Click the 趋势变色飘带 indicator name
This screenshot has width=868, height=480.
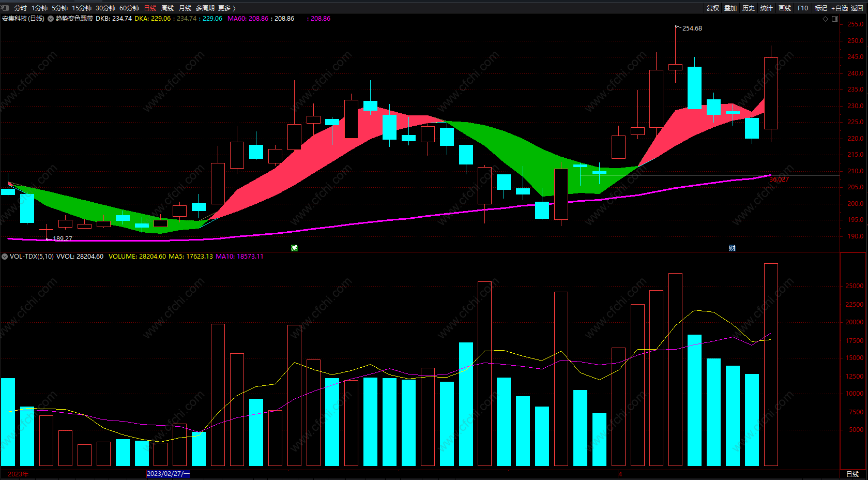(x=74, y=19)
